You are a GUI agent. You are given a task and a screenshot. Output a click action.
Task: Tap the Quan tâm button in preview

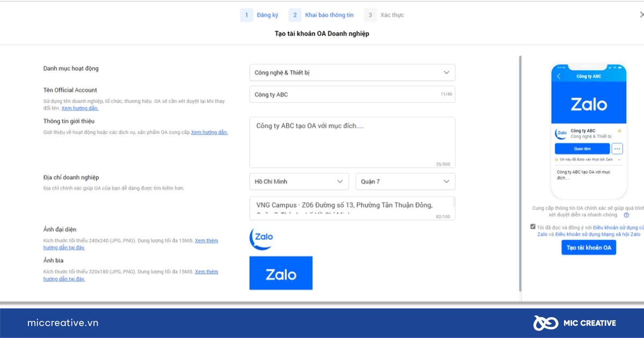click(582, 149)
